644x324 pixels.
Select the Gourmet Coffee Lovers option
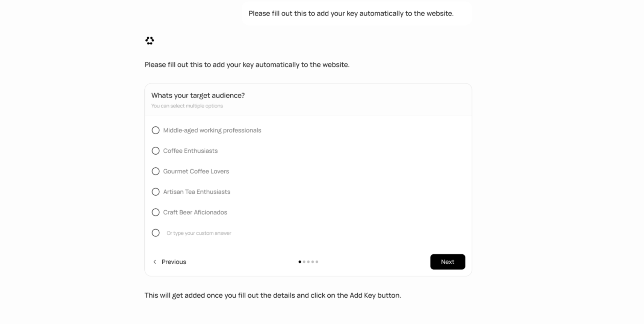(x=156, y=171)
